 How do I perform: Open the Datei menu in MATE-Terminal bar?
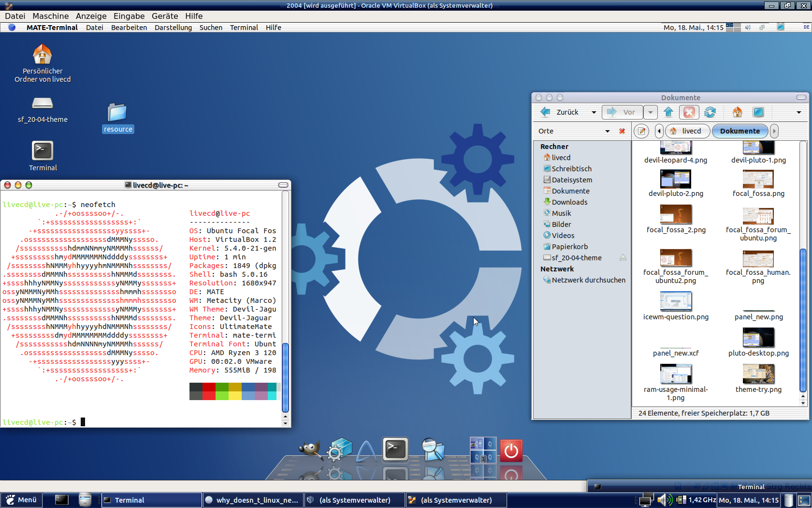tap(95, 28)
